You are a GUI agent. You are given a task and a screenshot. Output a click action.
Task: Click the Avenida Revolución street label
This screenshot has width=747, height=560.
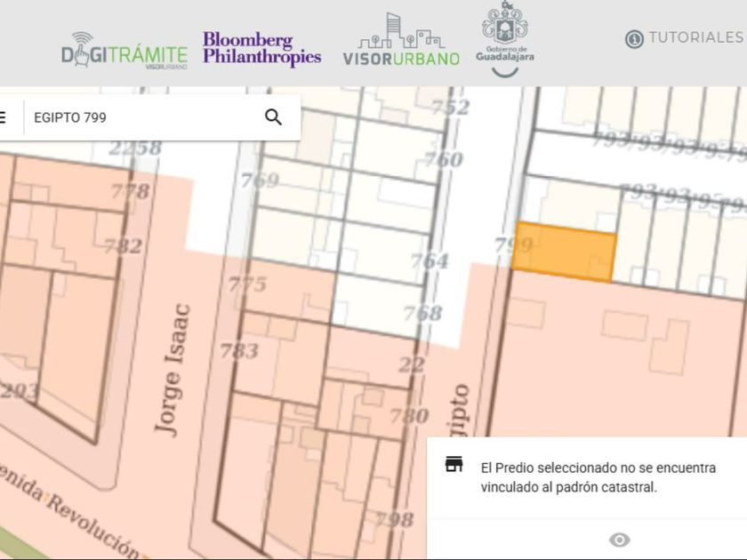point(71,510)
